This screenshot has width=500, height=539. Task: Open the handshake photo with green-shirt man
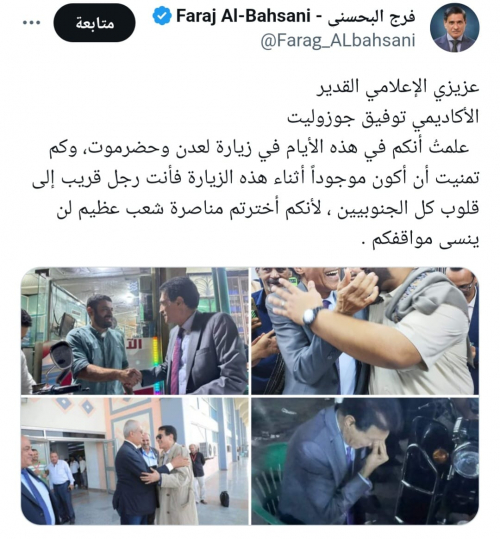click(x=135, y=331)
